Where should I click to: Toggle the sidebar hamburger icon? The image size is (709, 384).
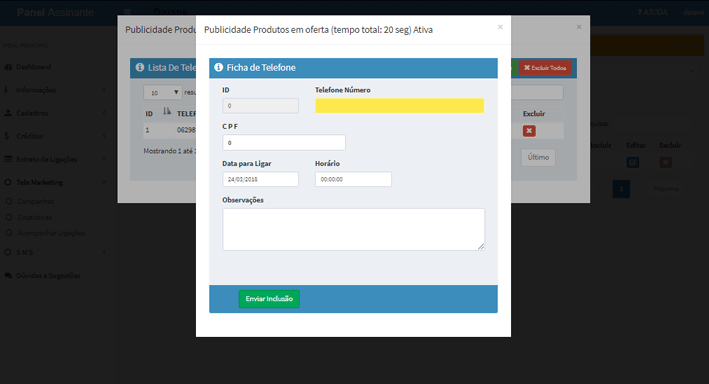127,12
